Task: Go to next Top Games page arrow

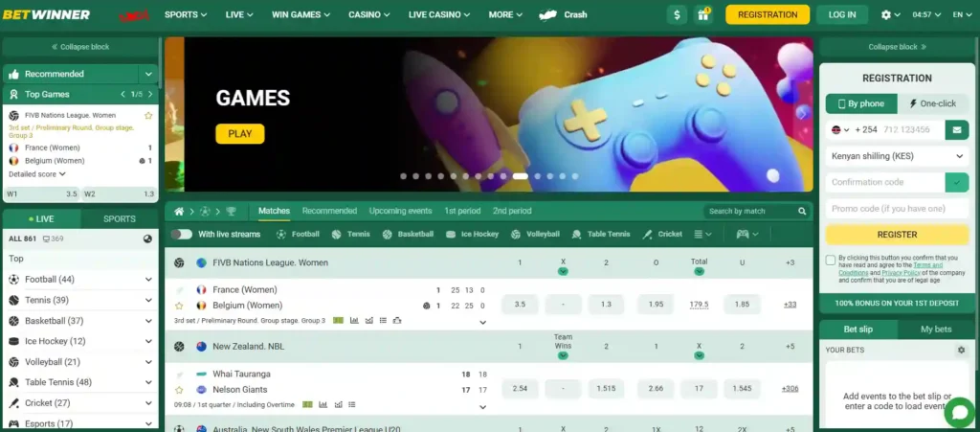Action: click(x=149, y=95)
